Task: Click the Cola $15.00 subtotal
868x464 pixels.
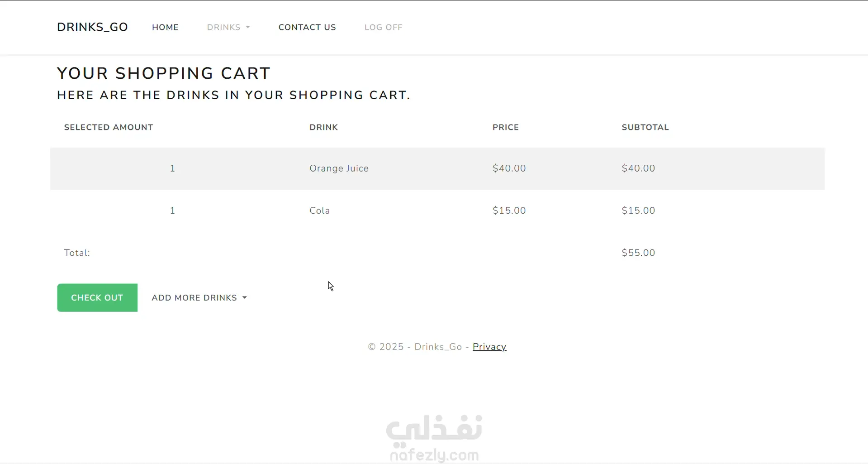Action: coord(638,210)
